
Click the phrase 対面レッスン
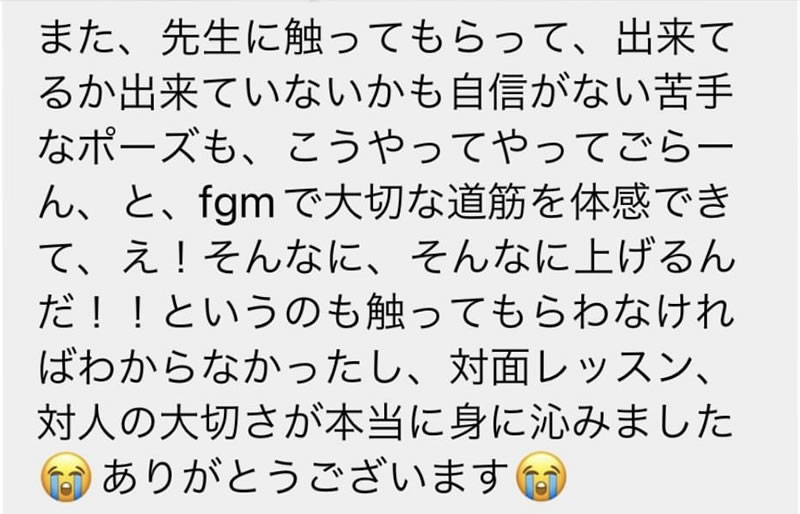tap(567, 368)
